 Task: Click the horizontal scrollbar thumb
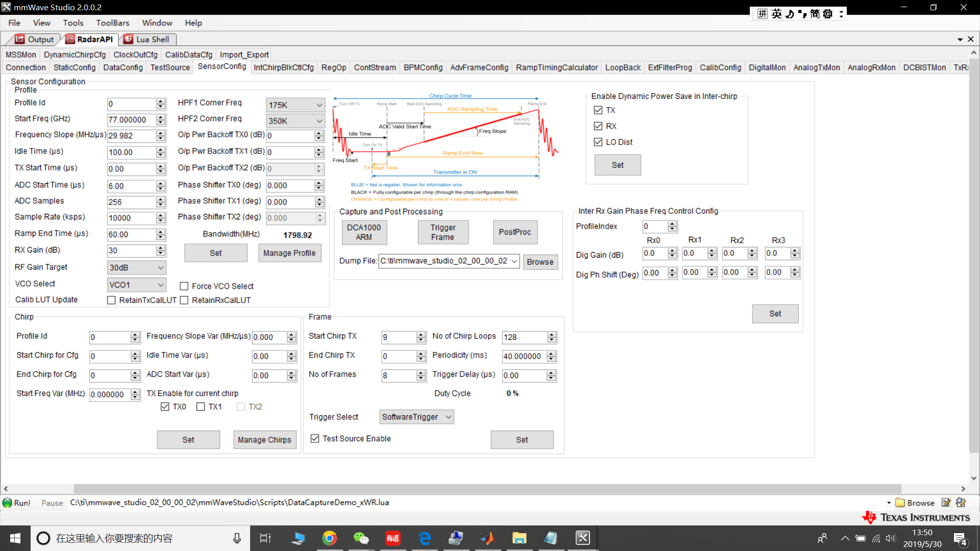coord(487,488)
